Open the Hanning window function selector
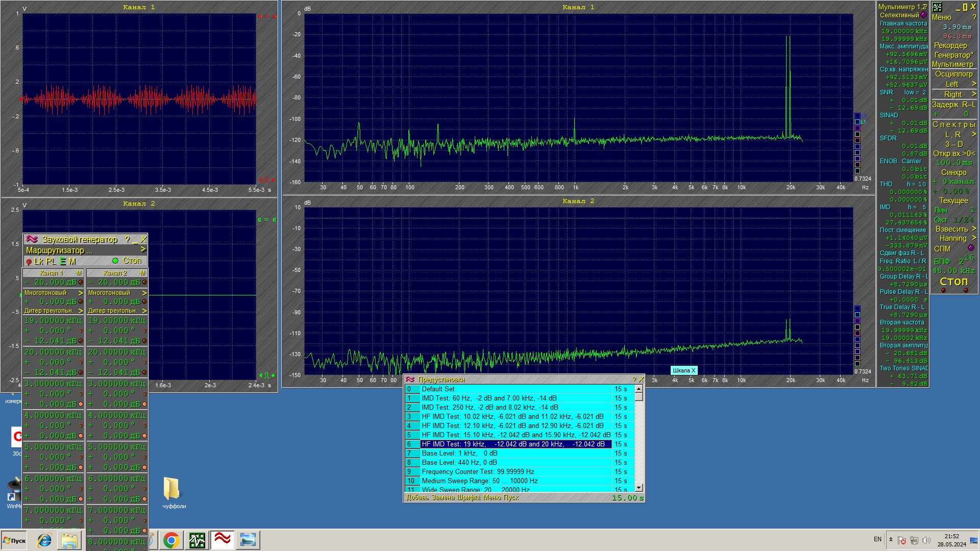This screenshot has height=551, width=980. (x=953, y=238)
